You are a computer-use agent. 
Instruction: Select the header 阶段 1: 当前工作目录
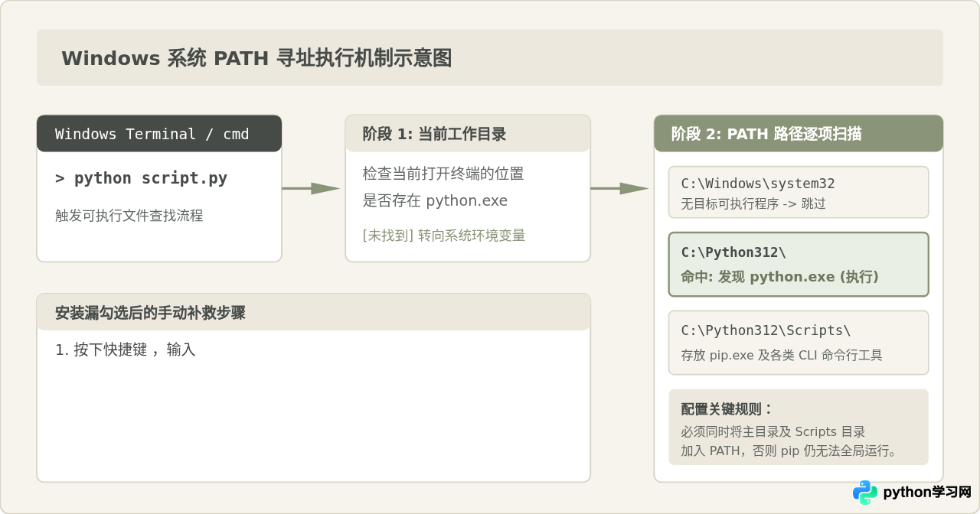[468, 134]
